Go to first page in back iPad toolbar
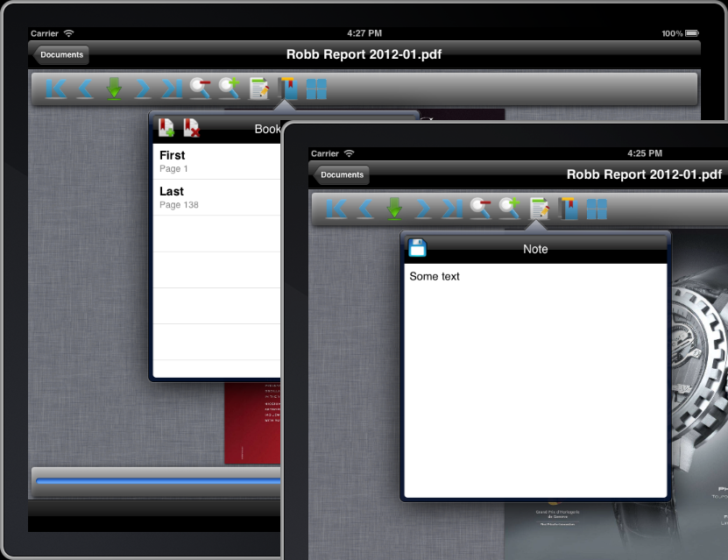728x560 pixels. (56, 89)
